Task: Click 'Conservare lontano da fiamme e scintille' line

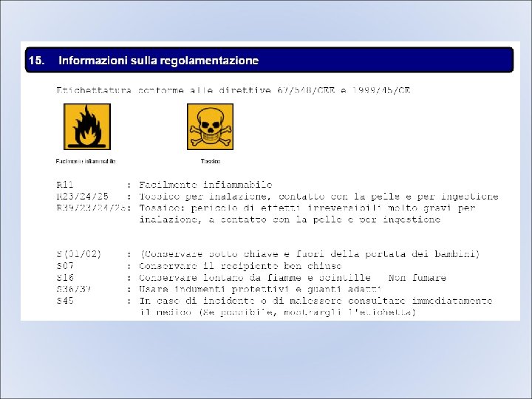Action: 293,278
